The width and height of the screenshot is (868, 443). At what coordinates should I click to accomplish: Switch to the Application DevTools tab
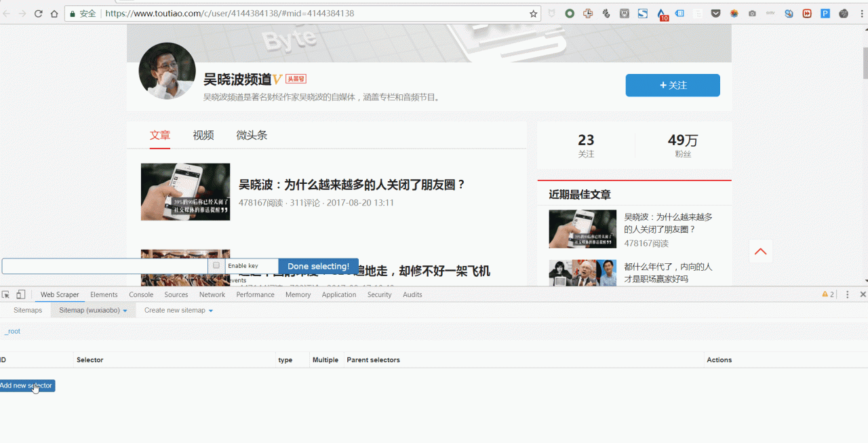pos(339,294)
